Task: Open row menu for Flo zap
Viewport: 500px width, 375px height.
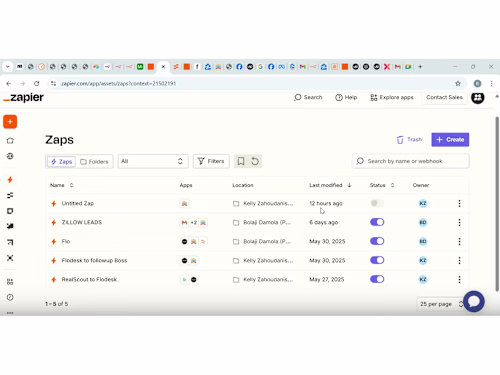Action: click(459, 241)
